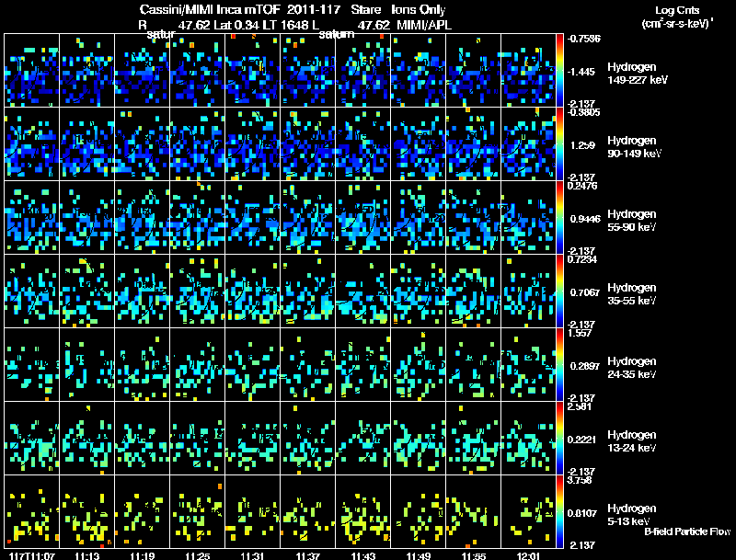
Task: Click the '0.2221' color scale value
Action: [x=582, y=440]
